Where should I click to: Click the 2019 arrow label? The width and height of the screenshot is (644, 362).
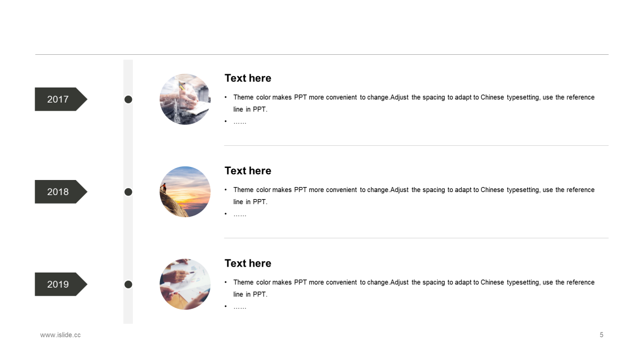[61, 284]
